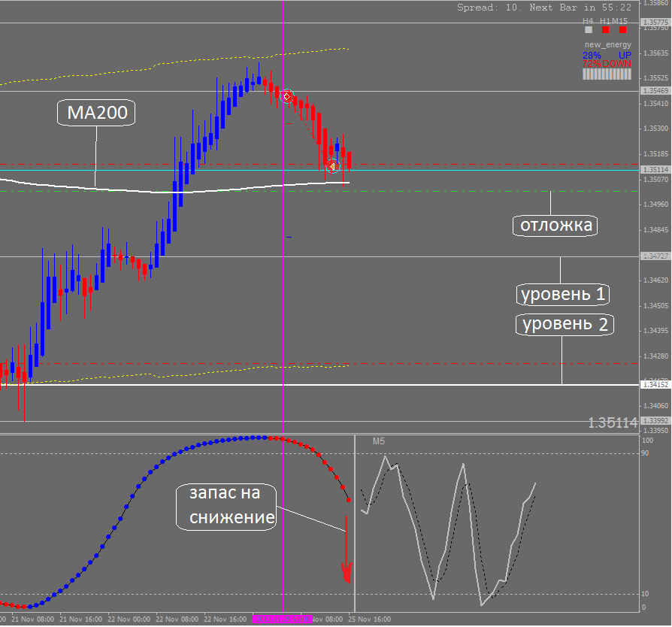The height and width of the screenshot is (627, 672).
Task: Click the gray H4 trend indicator square
Action: pos(589,29)
